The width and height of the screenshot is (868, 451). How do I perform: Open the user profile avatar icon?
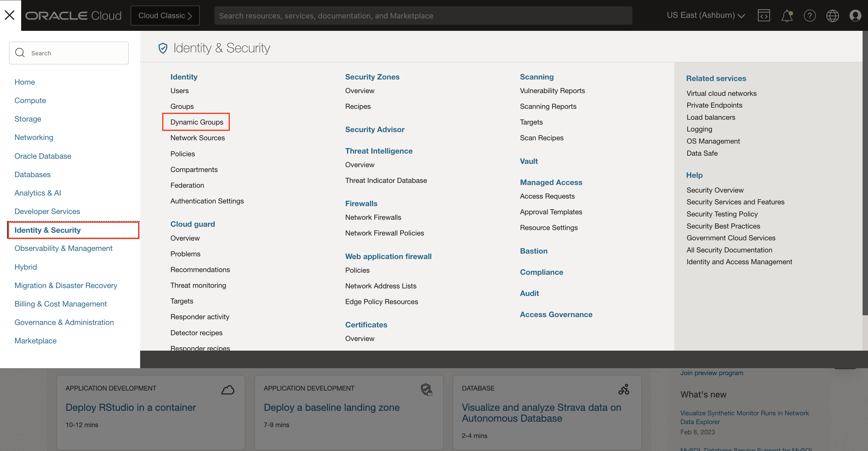click(x=855, y=15)
